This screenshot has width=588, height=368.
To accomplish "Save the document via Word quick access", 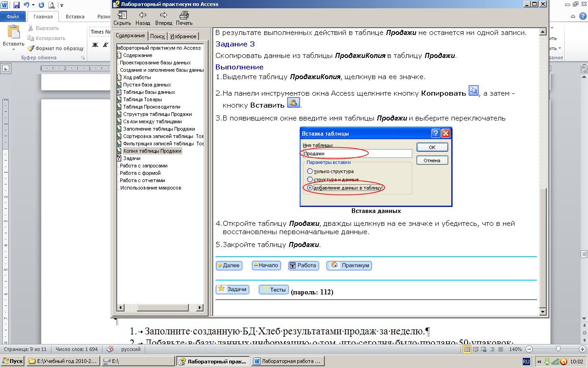I will click(x=17, y=6).
